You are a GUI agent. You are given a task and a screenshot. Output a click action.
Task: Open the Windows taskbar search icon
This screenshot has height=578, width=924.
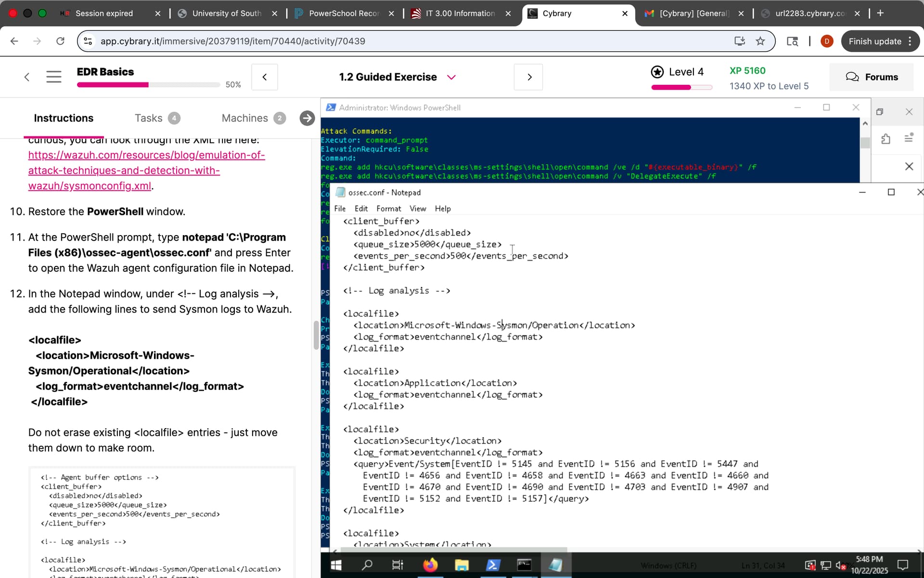[x=367, y=565]
